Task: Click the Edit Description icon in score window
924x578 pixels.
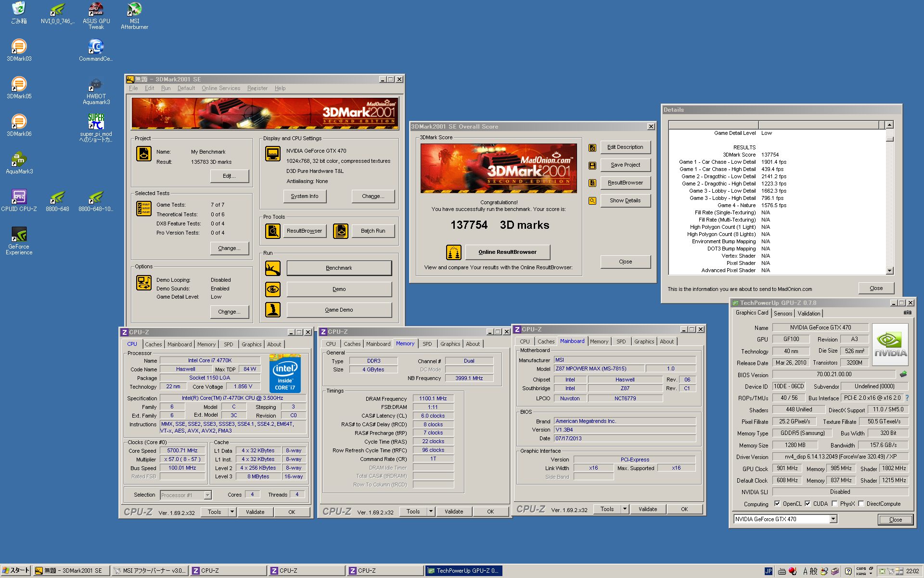Action: (592, 147)
